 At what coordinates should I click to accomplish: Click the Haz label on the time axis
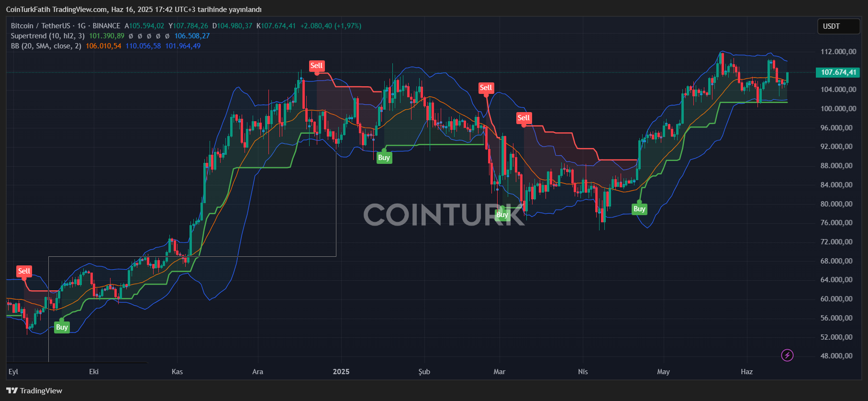[746, 372]
